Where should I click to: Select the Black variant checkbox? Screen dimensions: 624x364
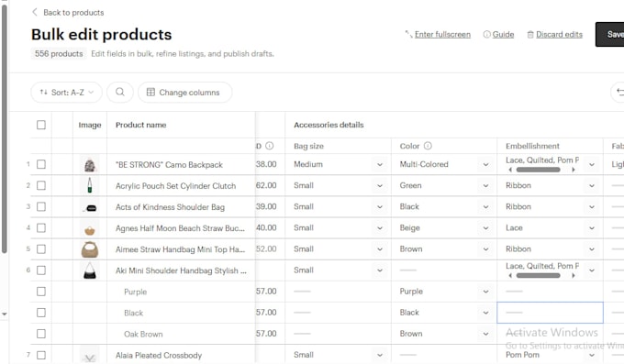coord(41,313)
